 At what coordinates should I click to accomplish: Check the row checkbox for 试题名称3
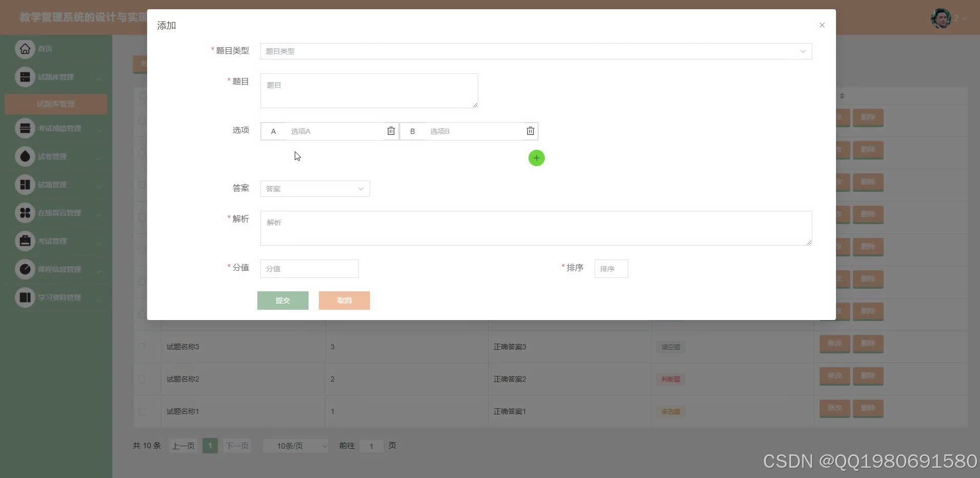(142, 346)
